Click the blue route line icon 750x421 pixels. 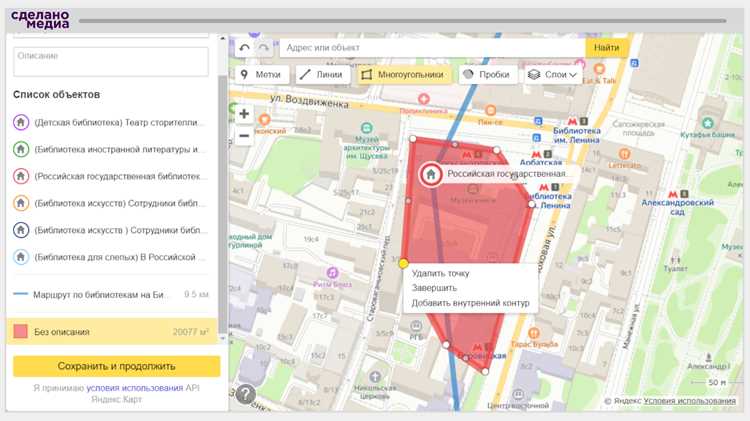point(21,294)
